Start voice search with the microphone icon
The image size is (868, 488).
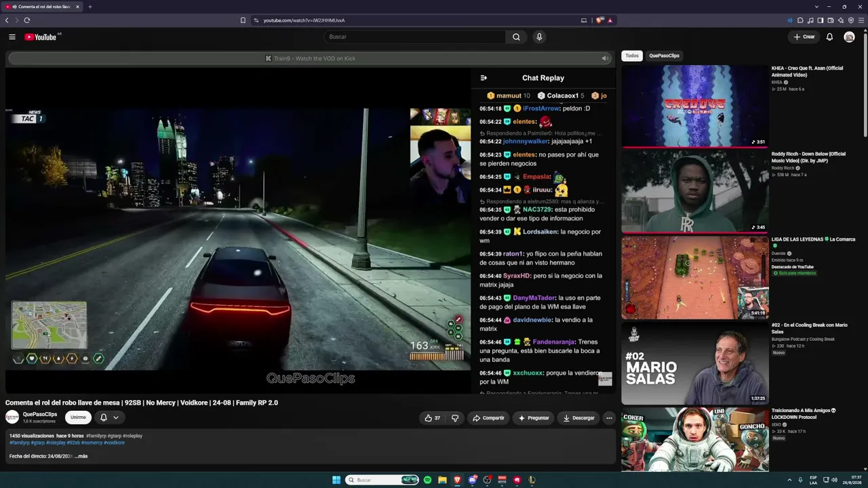pyautogui.click(x=539, y=37)
